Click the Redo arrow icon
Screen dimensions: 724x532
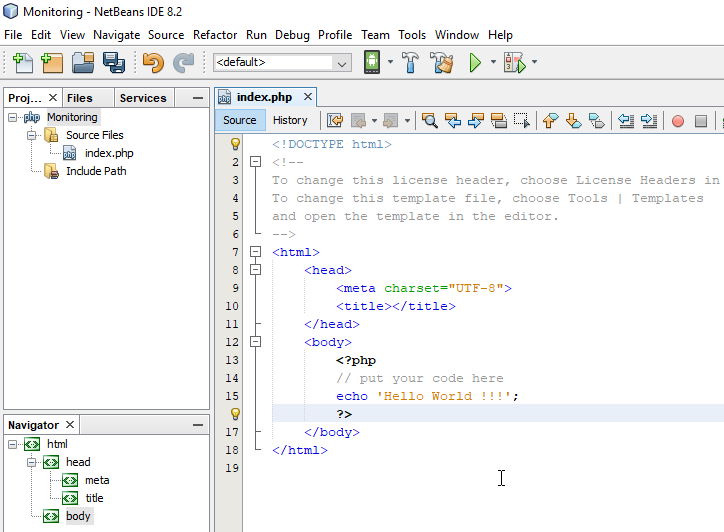[183, 62]
